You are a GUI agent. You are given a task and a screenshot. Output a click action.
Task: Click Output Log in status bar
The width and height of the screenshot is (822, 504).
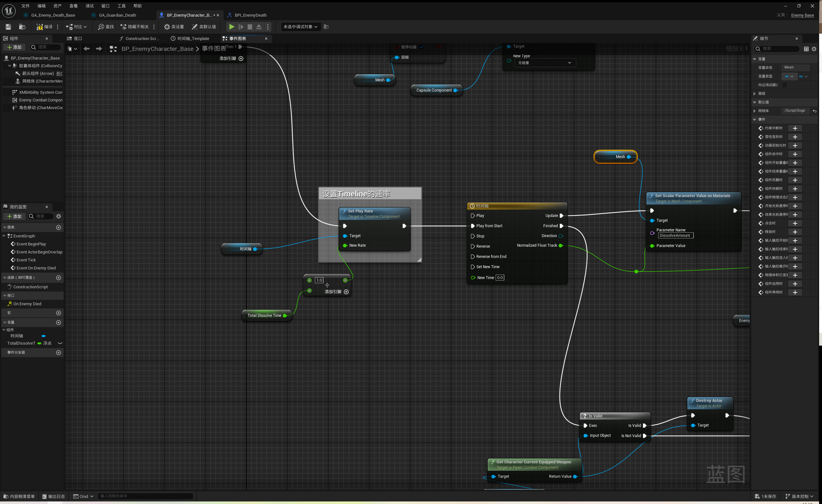click(x=53, y=496)
